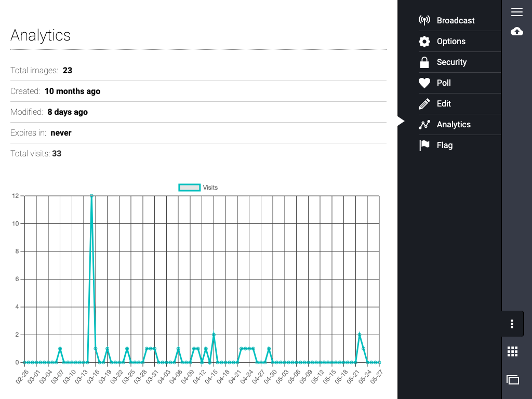Image resolution: width=532 pixels, height=399 pixels.
Task: Click the 02-26 x-axis date label
Action: [22, 377]
